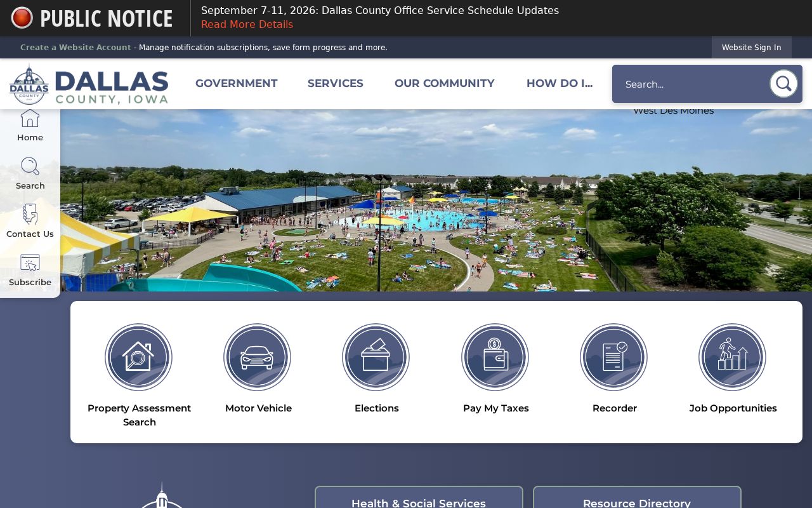Click the Contact Us label in the sidebar

[30, 234]
